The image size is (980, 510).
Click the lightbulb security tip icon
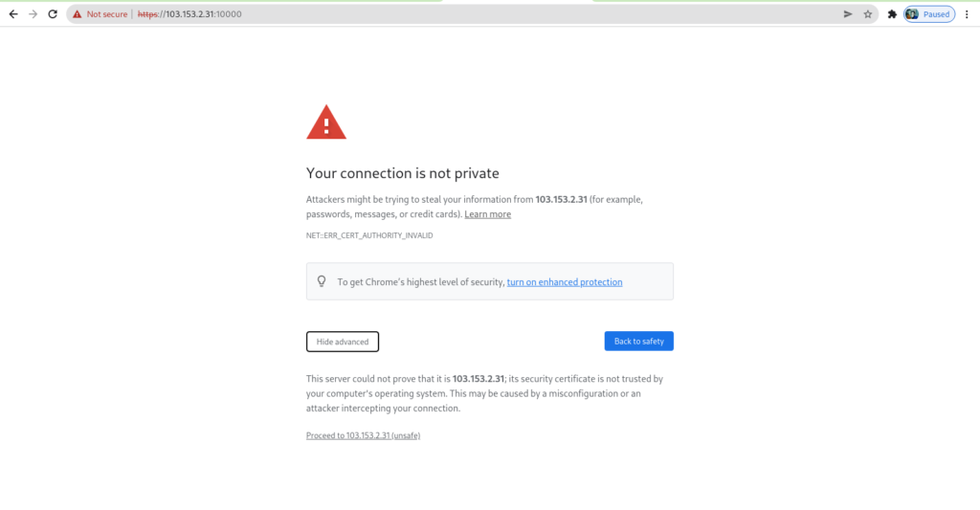pyautogui.click(x=322, y=281)
